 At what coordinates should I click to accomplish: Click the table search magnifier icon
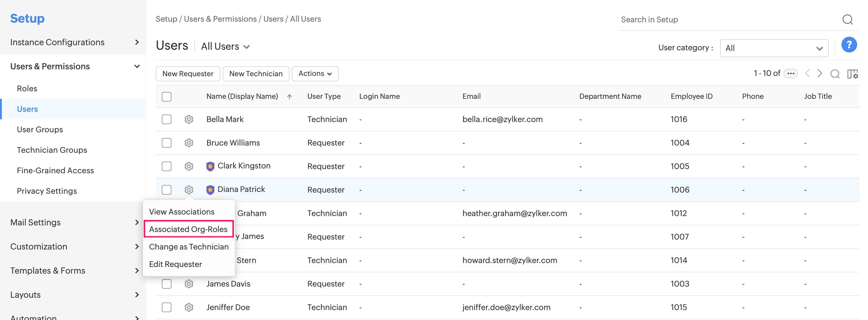(x=834, y=74)
